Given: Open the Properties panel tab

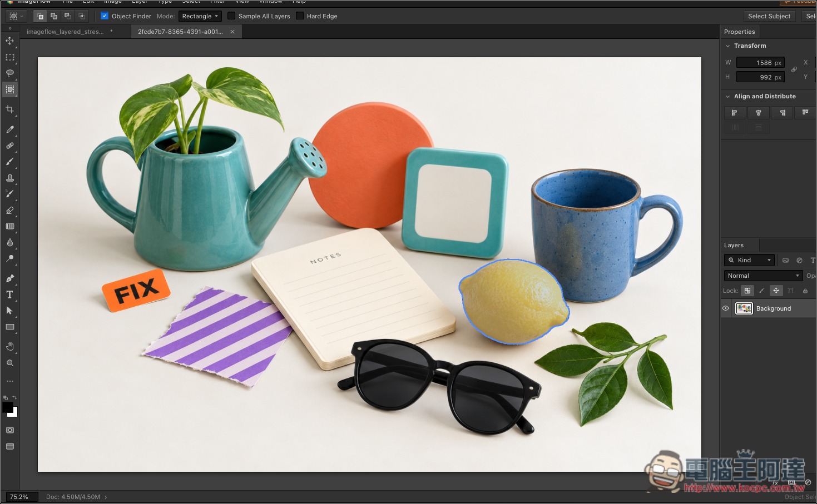Looking at the screenshot, I should tap(739, 32).
